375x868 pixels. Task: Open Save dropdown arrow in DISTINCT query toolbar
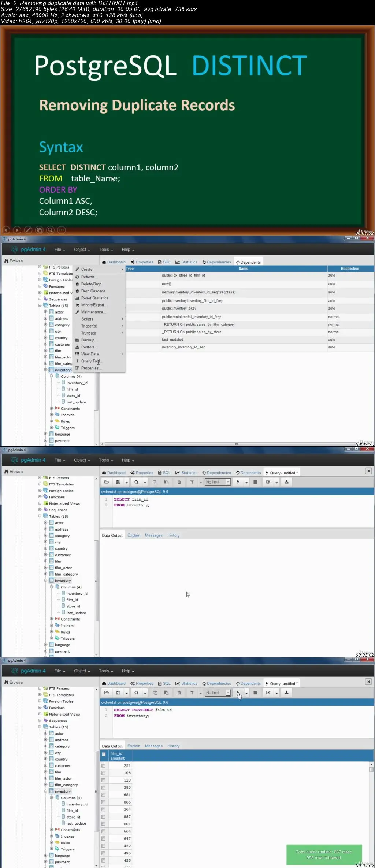click(126, 693)
